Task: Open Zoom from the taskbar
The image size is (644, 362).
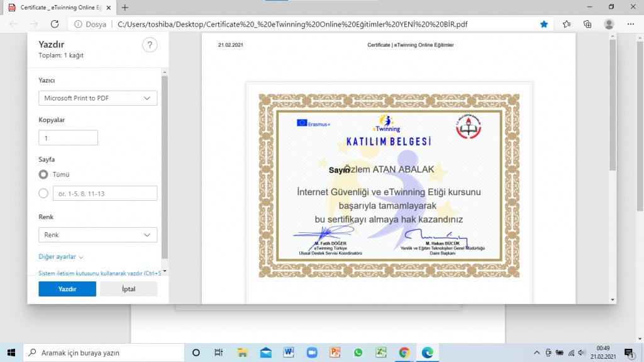Action: coord(312,353)
